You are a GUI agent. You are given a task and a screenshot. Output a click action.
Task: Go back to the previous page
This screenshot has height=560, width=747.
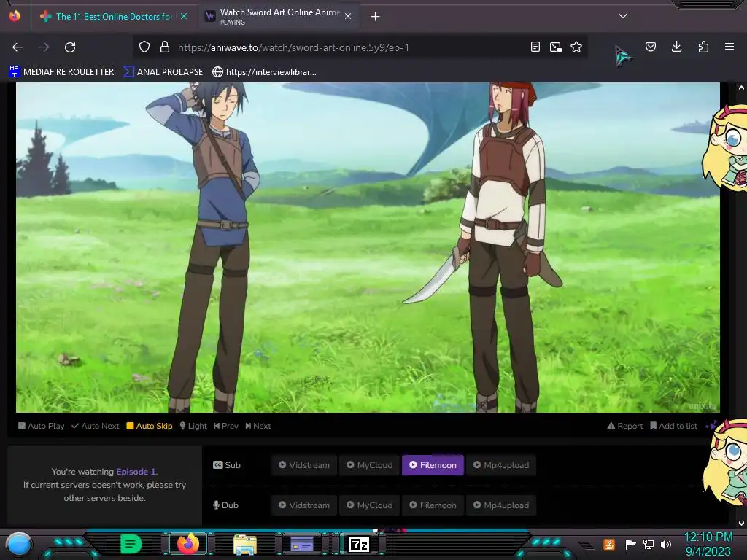point(18,47)
